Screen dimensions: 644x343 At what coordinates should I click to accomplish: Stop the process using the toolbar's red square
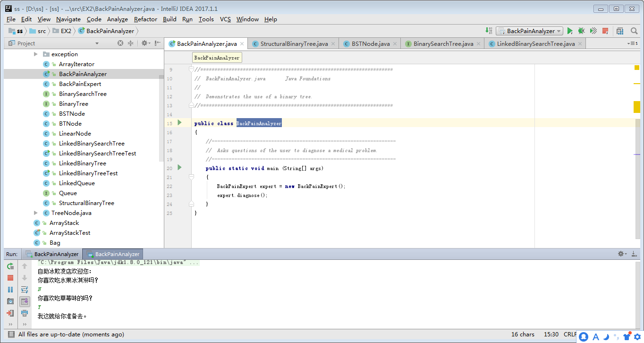point(605,31)
